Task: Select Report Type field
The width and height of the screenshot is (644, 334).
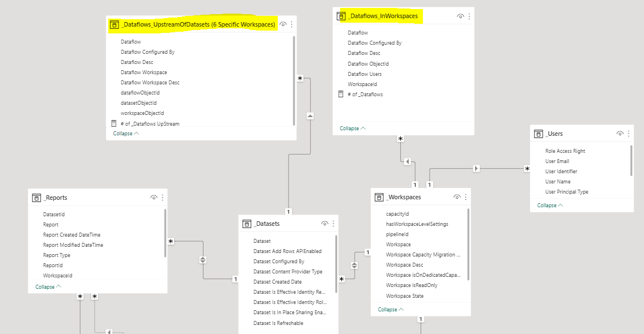Action: (57, 255)
